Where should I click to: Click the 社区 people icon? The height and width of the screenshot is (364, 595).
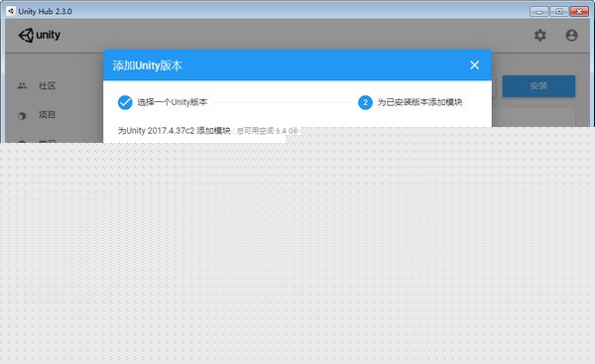pyautogui.click(x=22, y=86)
